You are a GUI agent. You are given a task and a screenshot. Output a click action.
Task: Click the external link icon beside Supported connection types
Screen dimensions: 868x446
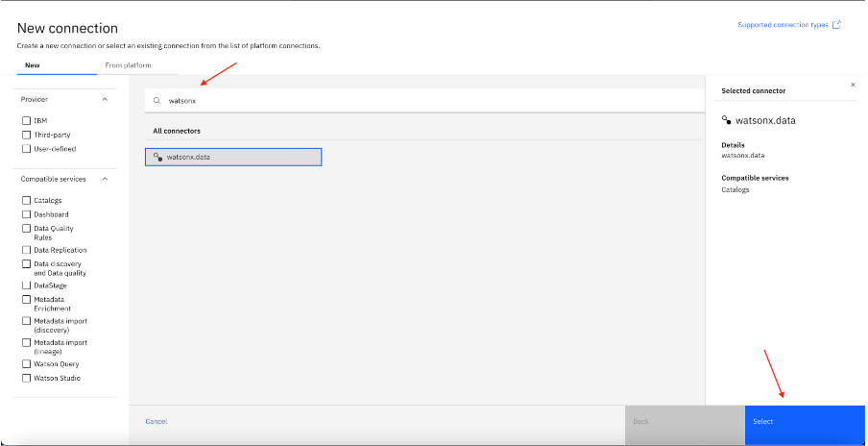pos(836,25)
